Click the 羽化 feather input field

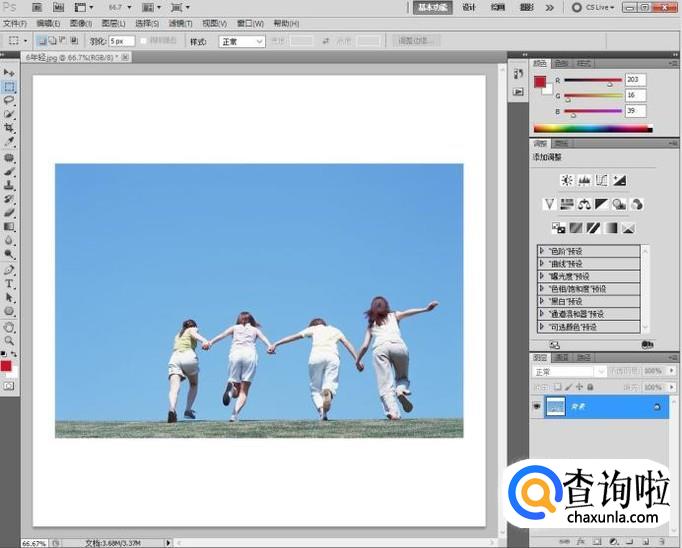pos(121,41)
